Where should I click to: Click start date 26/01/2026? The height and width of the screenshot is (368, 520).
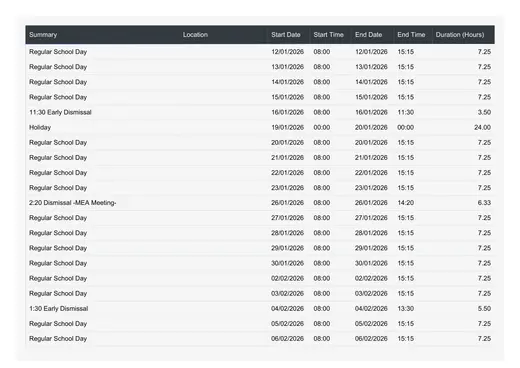[x=287, y=203]
